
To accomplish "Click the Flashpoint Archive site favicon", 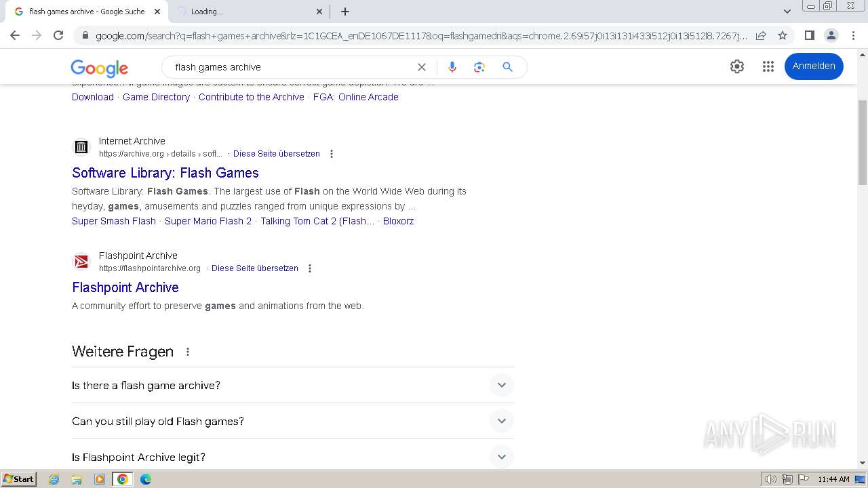I will (81, 262).
